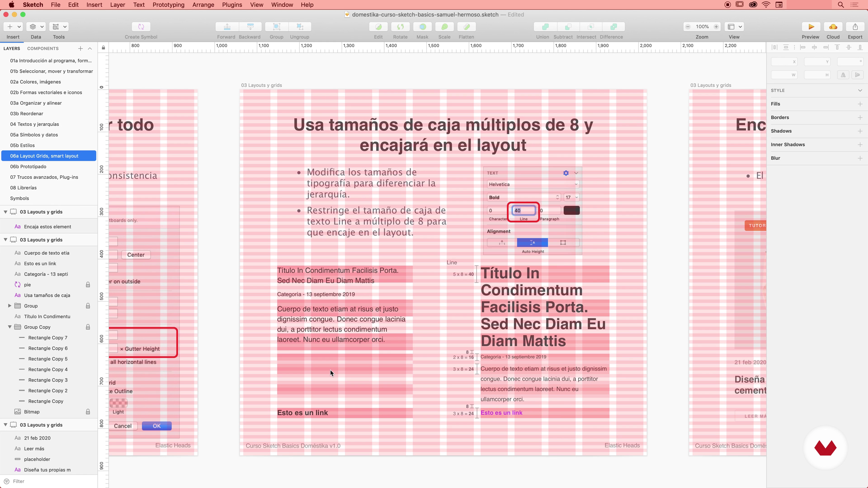Apply the Subtract boolean operation

(568, 27)
